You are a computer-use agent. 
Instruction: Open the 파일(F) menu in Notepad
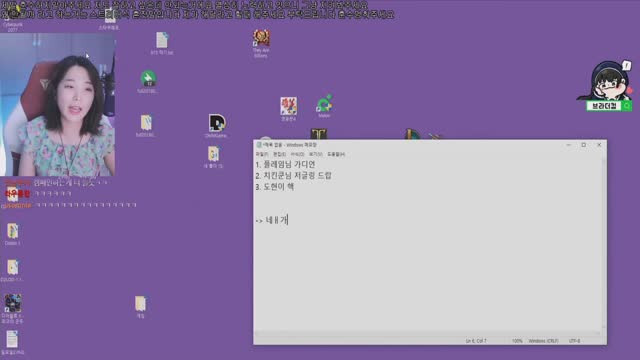coord(262,154)
